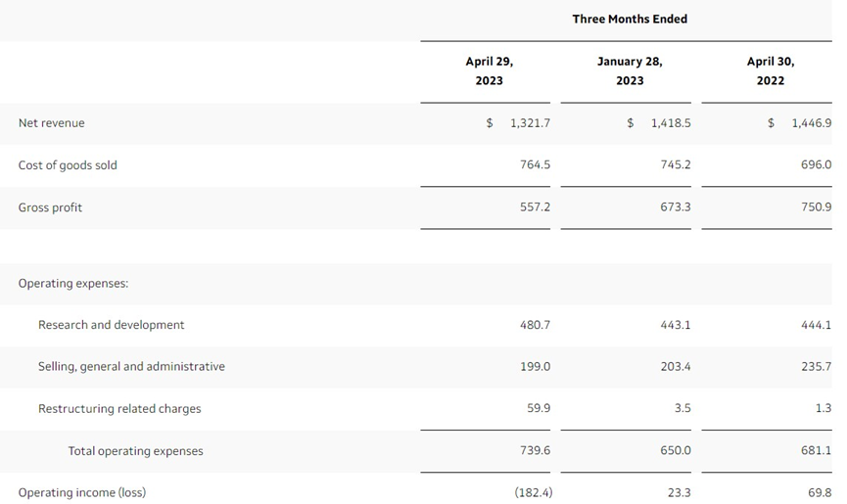Click the April 29, 2023 column header
The height and width of the screenshot is (504, 847).
[490, 70]
